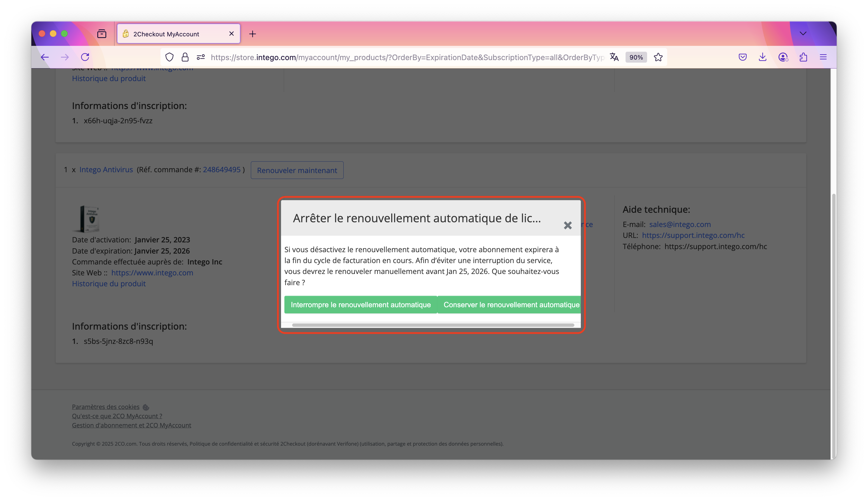Click license key x66h-uqja-2n95-fvzz
Image resolution: width=868 pixels, height=501 pixels.
tap(118, 121)
